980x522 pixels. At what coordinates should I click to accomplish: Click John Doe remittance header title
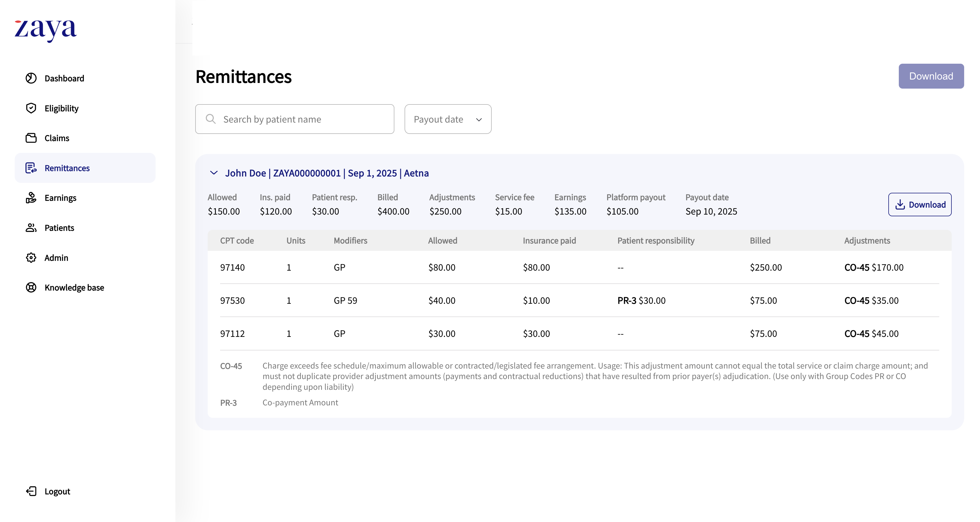coord(326,173)
